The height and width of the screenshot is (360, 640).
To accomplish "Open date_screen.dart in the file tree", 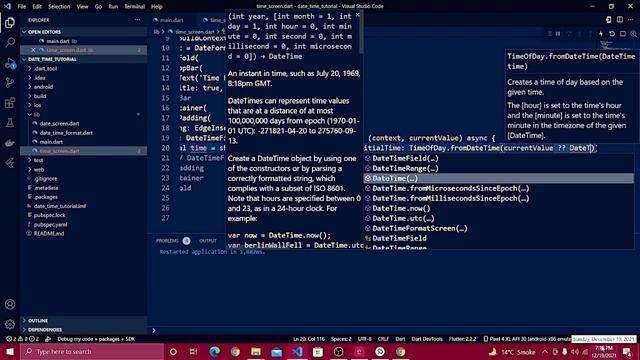I will pyautogui.click(x=60, y=123).
